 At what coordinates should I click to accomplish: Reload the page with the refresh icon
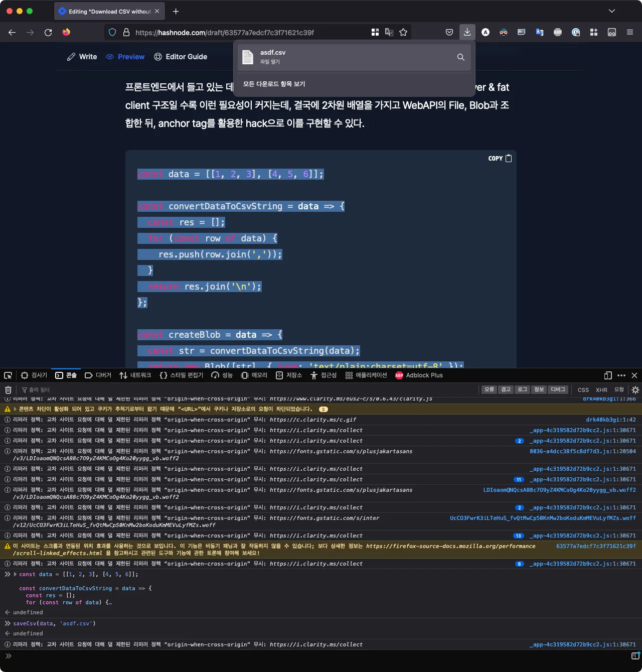pos(48,32)
